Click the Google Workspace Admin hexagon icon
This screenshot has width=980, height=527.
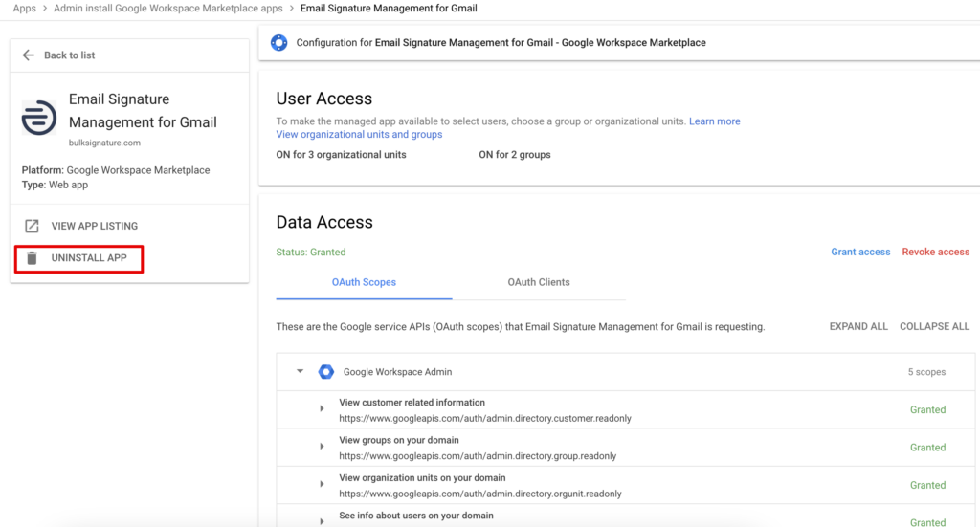tap(325, 371)
